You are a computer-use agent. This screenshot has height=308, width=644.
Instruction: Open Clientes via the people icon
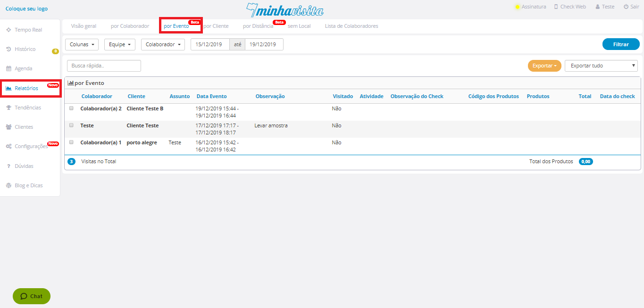[x=8, y=127]
